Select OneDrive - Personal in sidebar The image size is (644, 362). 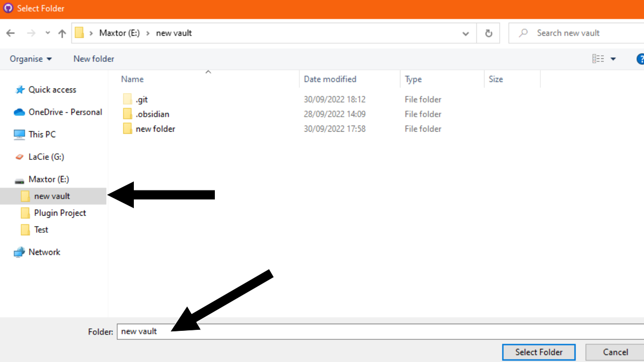pos(65,112)
